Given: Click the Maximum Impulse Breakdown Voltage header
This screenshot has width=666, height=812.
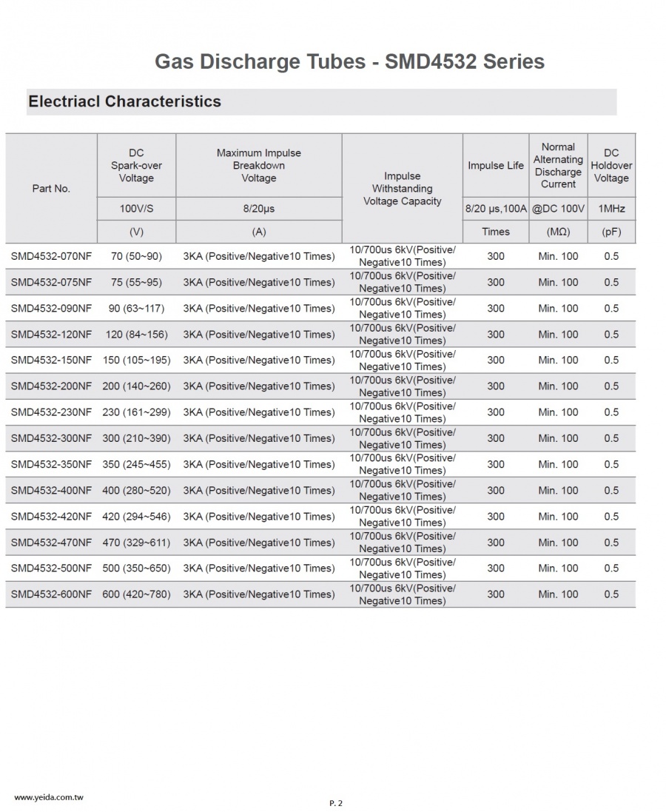Looking at the screenshot, I should tap(258, 166).
